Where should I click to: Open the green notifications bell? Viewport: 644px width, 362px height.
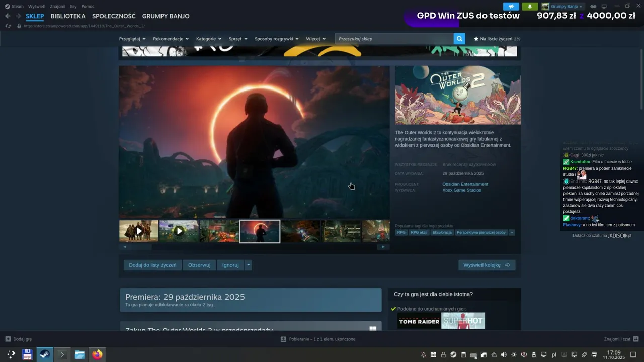(x=530, y=6)
